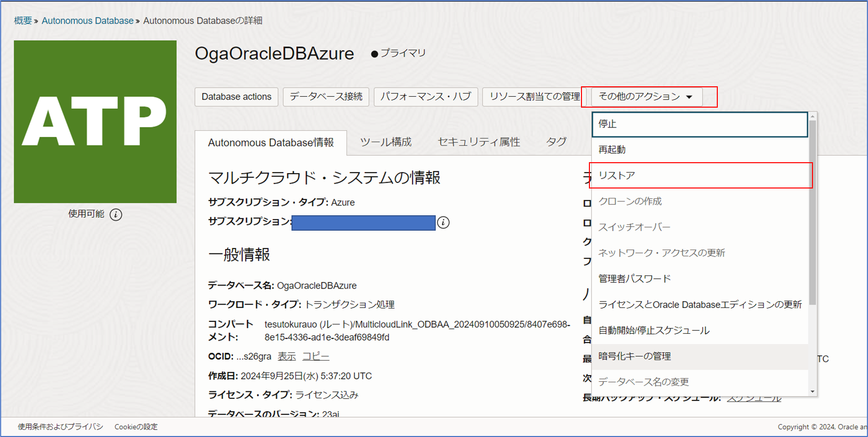Click 表示 link next to OCID
Image resolution: width=868 pixels, height=437 pixels.
[x=287, y=357]
